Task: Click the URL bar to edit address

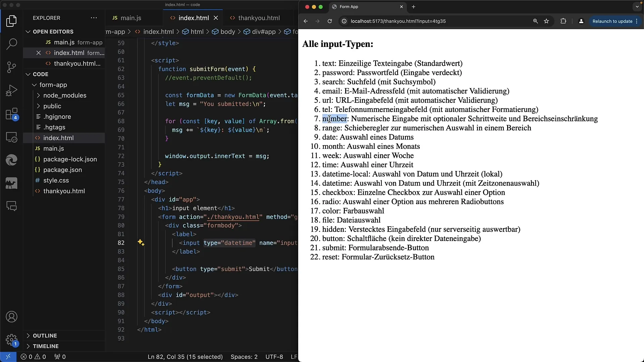Action: tap(398, 21)
